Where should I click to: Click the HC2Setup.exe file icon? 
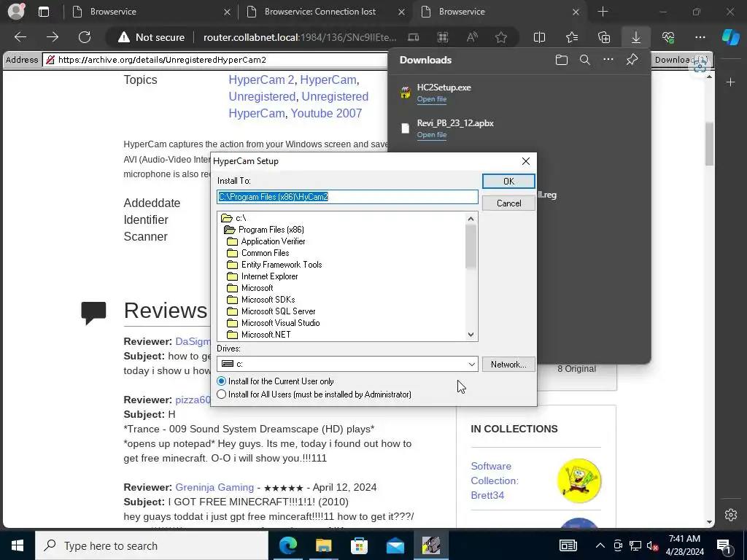click(406, 93)
